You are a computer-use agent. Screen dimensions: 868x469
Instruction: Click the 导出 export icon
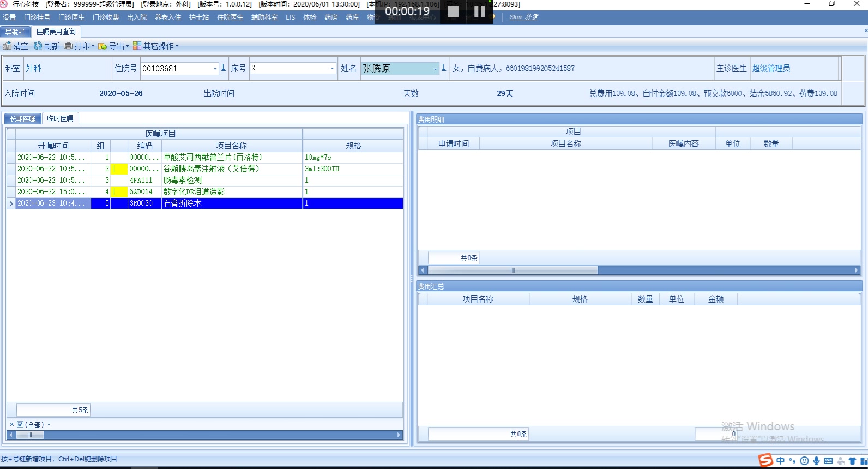pos(102,46)
